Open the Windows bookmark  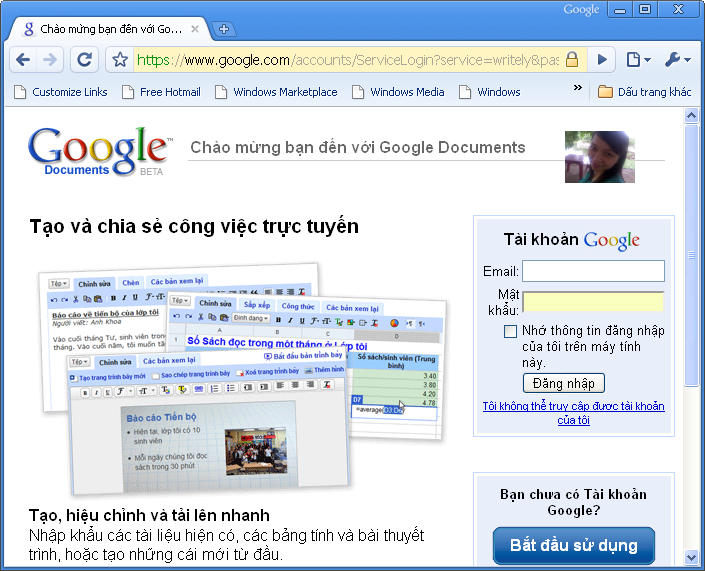click(490, 92)
